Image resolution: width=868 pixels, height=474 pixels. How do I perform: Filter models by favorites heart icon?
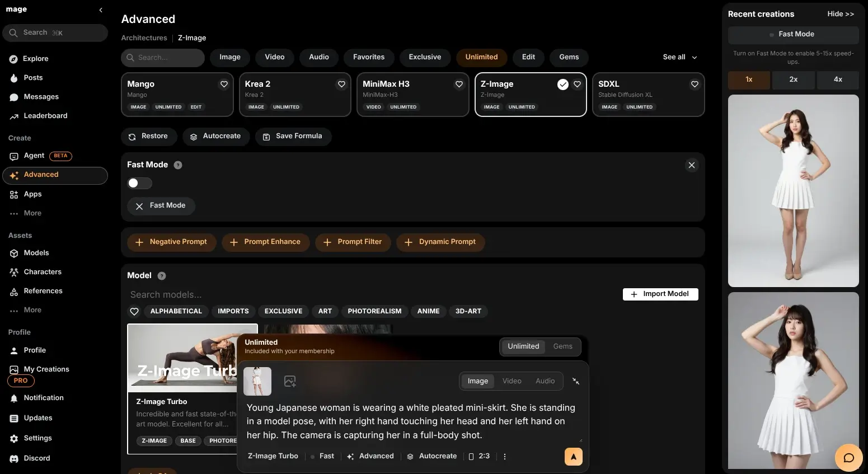134,312
